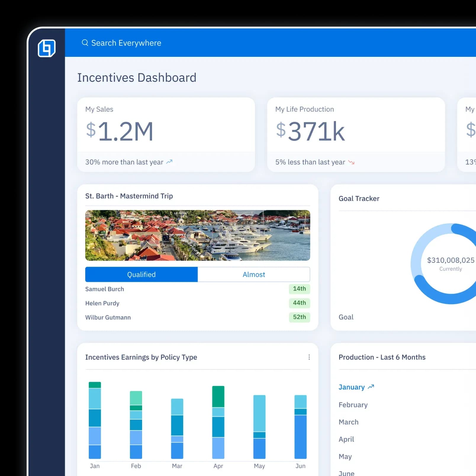Screen dimensions: 476x476
Task: Expand the February production details
Action: click(x=353, y=405)
